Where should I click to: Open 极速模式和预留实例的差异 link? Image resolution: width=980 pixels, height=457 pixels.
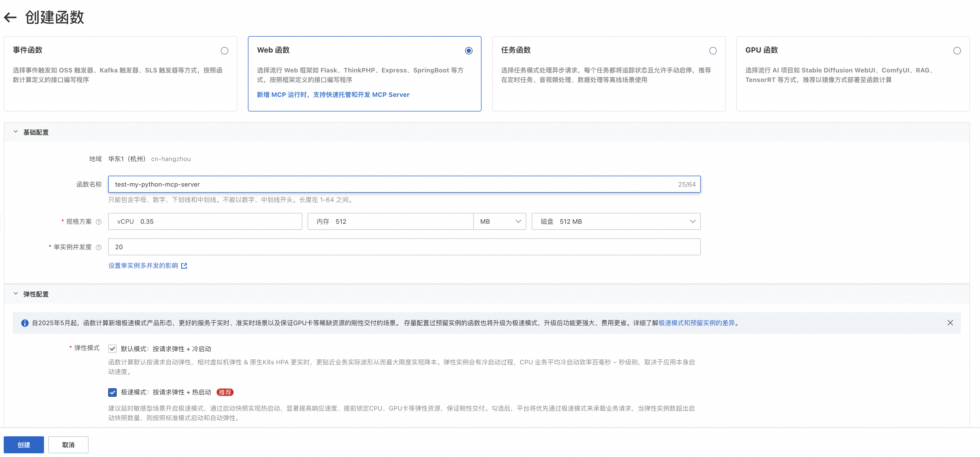pyautogui.click(x=696, y=323)
